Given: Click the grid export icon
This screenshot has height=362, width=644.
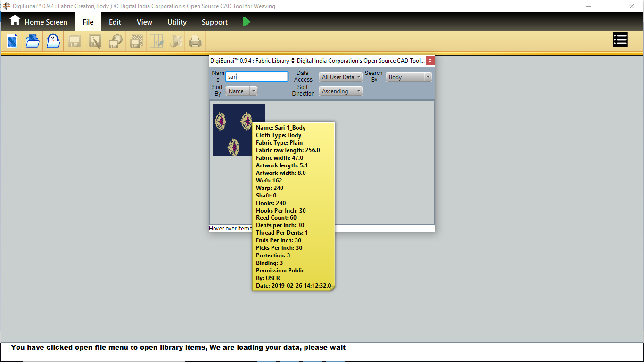Looking at the screenshot, I should point(157,41).
